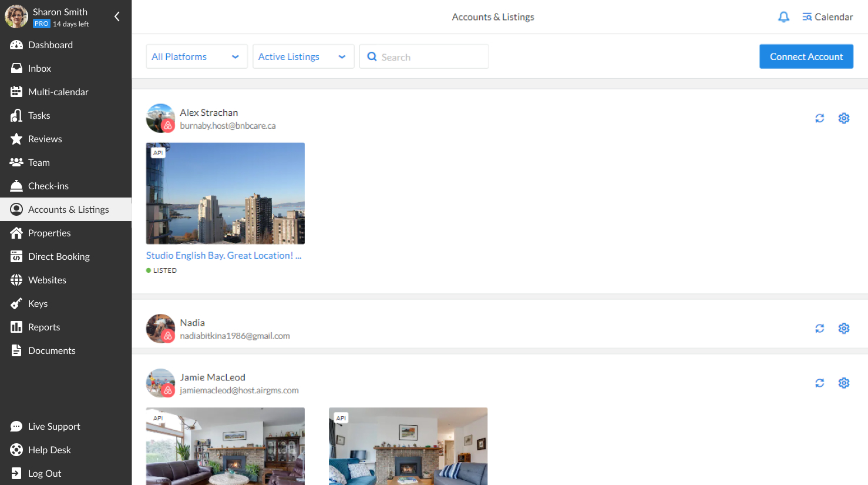Viewport: 868px width, 485px height.
Task: Switch to the Accounts & Listings section
Action: [x=69, y=209]
